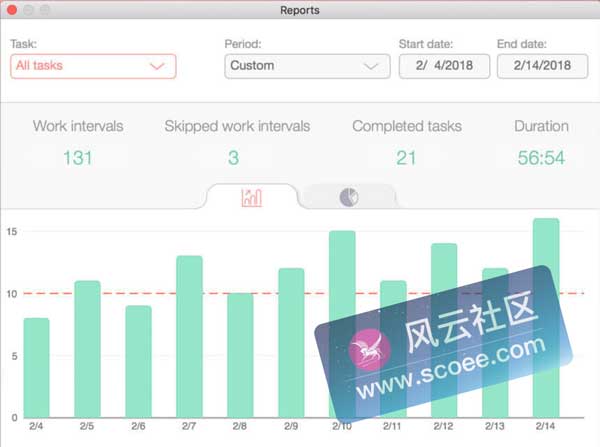Edit the End date field 2/14/2018

pyautogui.click(x=542, y=66)
